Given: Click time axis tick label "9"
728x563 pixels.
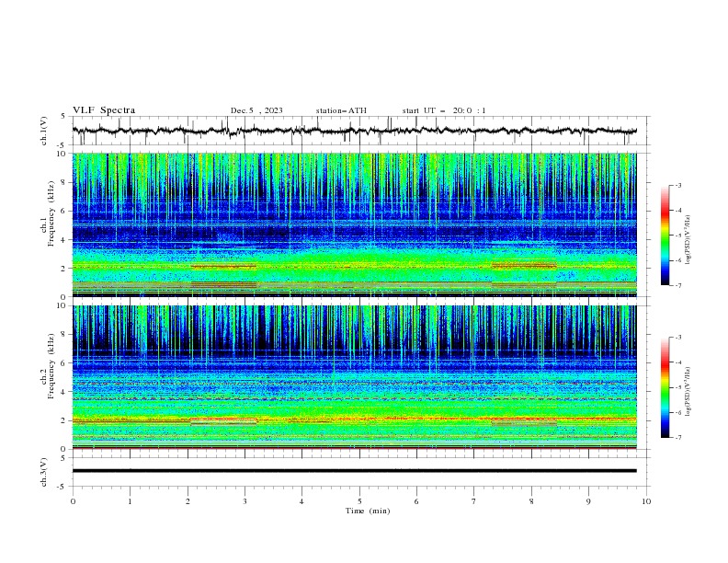Looking at the screenshot, I should coord(588,501).
